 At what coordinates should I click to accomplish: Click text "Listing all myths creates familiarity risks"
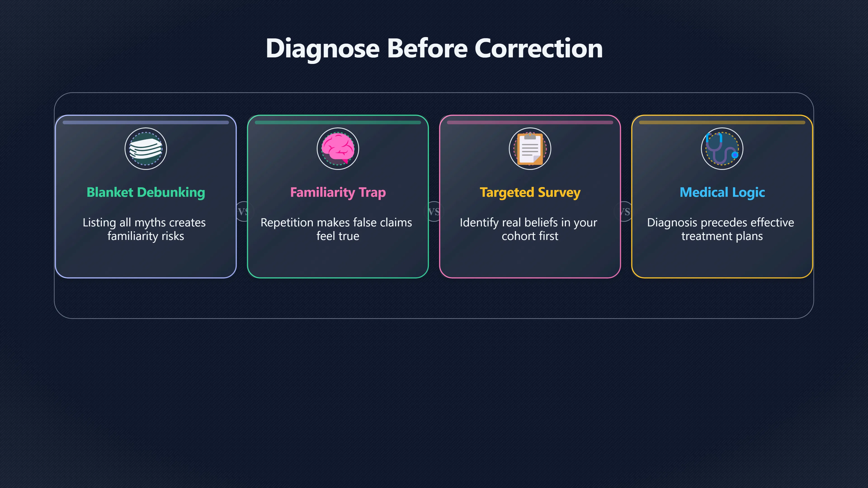tap(145, 229)
